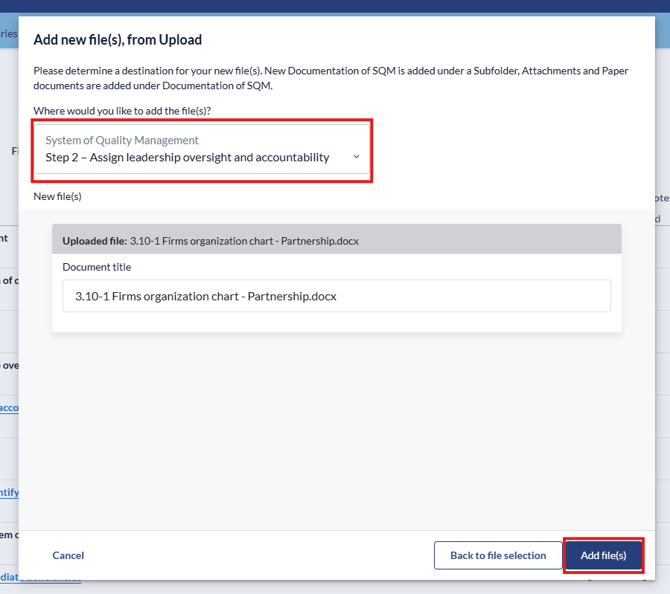
Task: Click the Where would you like to add question
Action: click(122, 110)
